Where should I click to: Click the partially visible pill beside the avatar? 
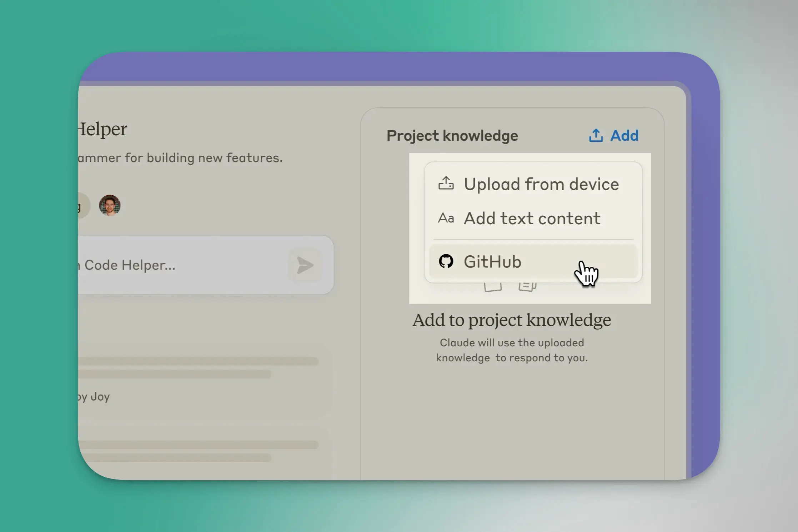pos(83,206)
